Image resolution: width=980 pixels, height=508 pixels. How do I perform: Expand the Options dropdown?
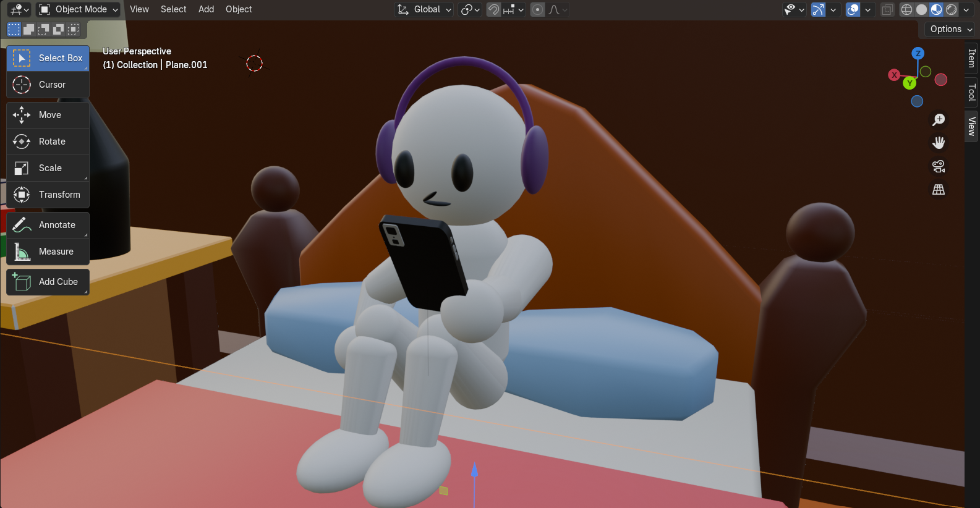coord(951,29)
